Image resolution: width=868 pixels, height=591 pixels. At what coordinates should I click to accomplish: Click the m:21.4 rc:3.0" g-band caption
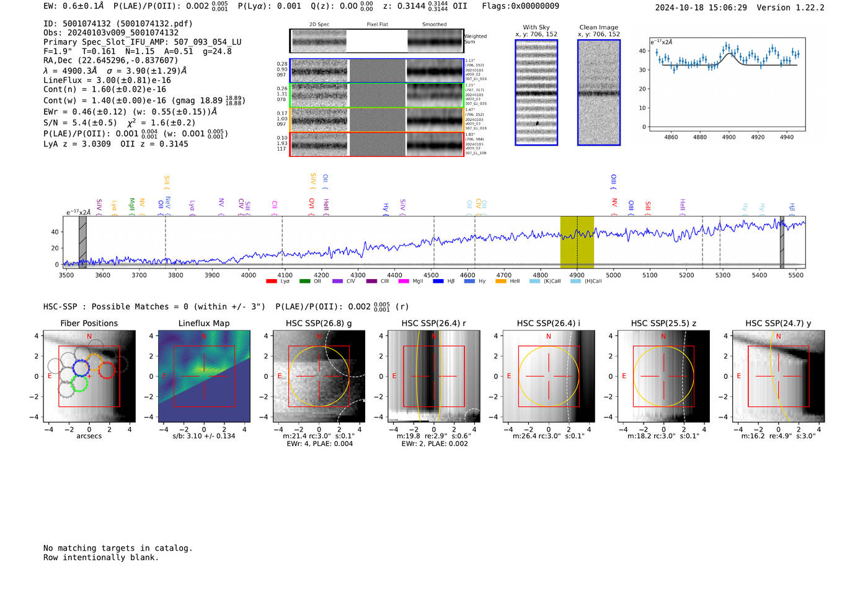[319, 436]
